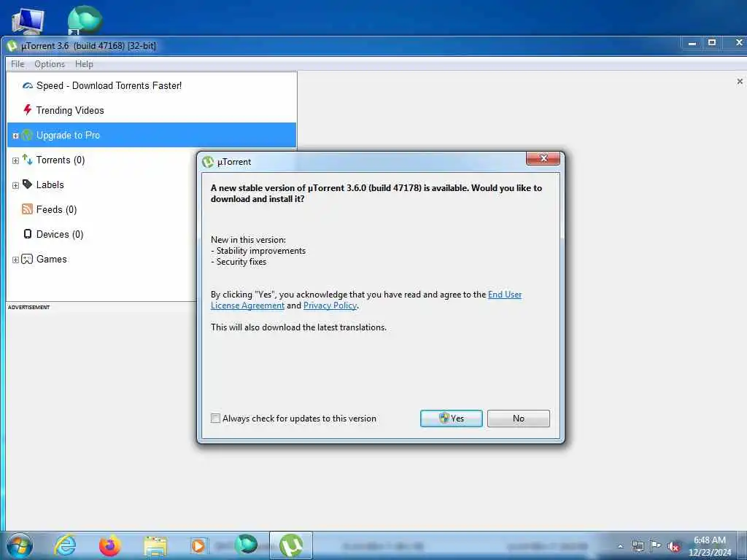
Task: Click Yes to install the update
Action: [451, 418]
